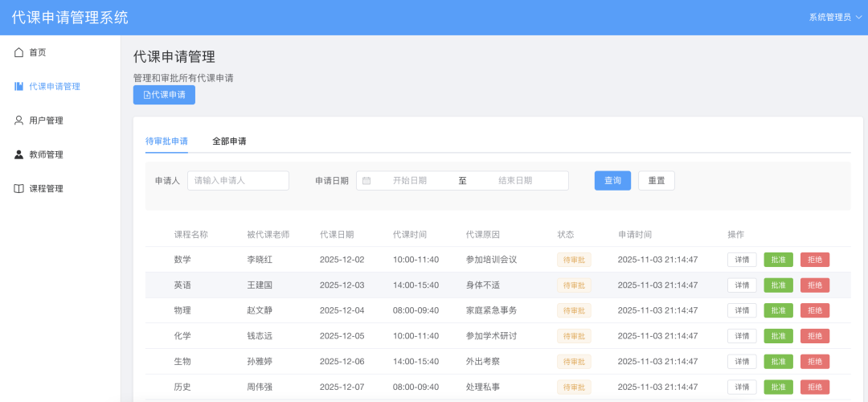Open 详情 for the 生物 row
868x402 pixels.
click(x=742, y=362)
